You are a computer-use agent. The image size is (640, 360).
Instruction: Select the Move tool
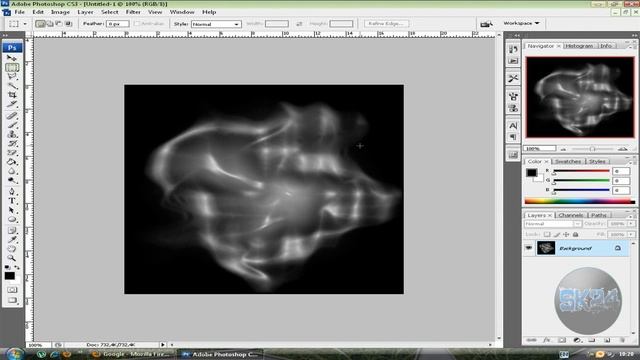pos(12,58)
